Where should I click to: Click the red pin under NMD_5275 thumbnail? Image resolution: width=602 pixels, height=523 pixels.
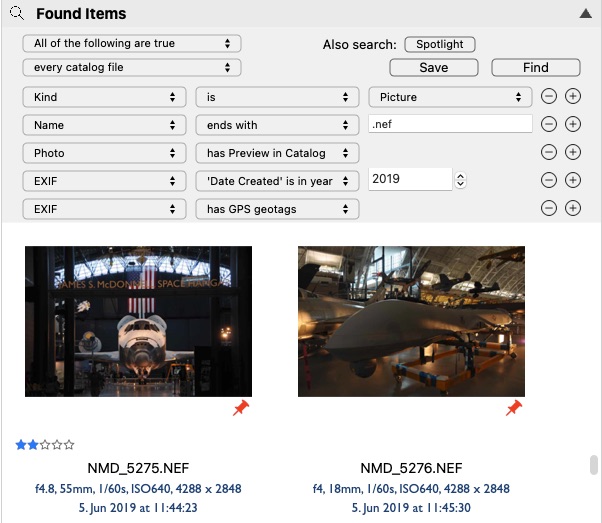pos(241,408)
